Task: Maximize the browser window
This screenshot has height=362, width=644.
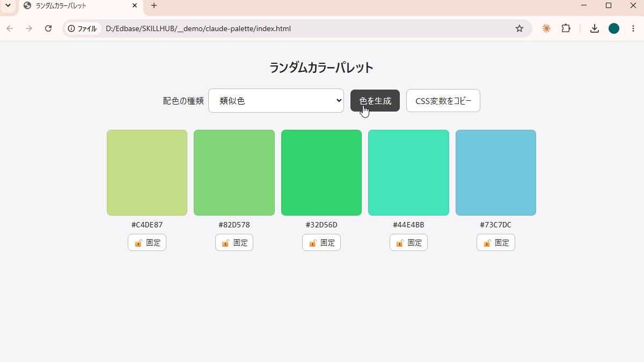Action: click(x=609, y=5)
